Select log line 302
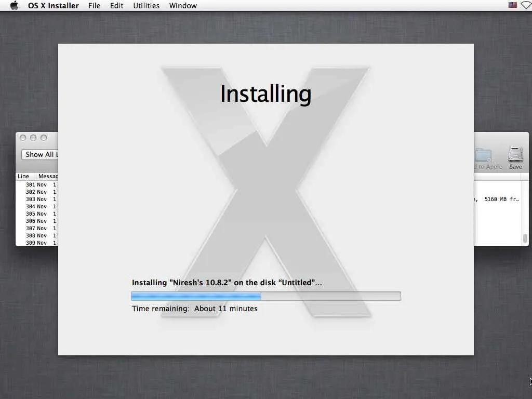532x399 pixels. click(37, 192)
